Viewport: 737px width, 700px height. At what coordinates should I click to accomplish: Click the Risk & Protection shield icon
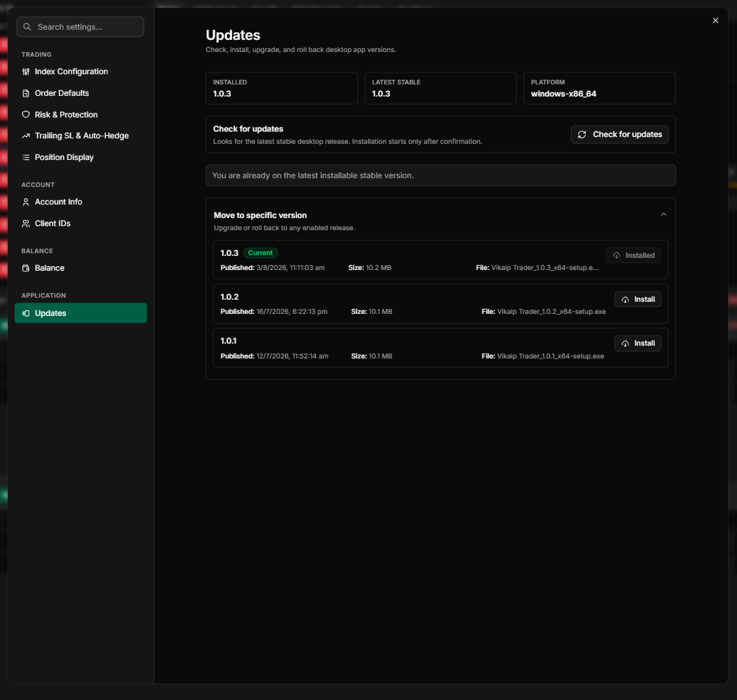(x=26, y=115)
